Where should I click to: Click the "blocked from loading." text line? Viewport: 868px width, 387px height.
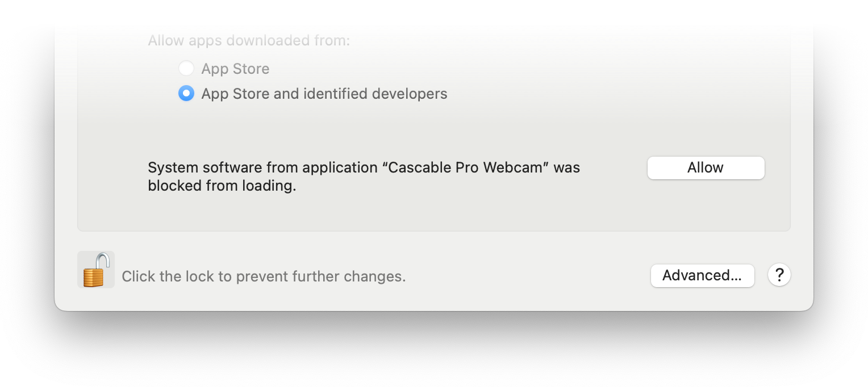point(222,186)
